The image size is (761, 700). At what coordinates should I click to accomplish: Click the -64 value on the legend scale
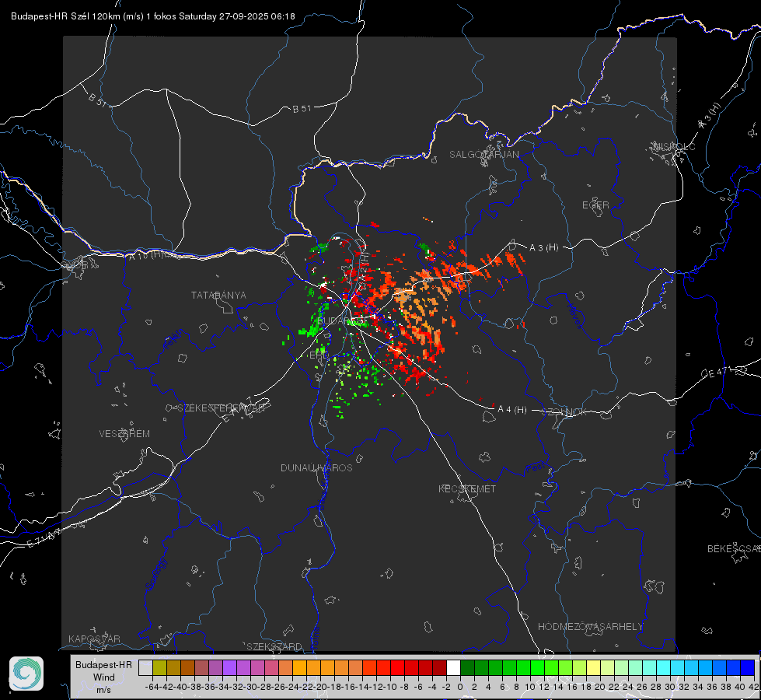(x=152, y=687)
